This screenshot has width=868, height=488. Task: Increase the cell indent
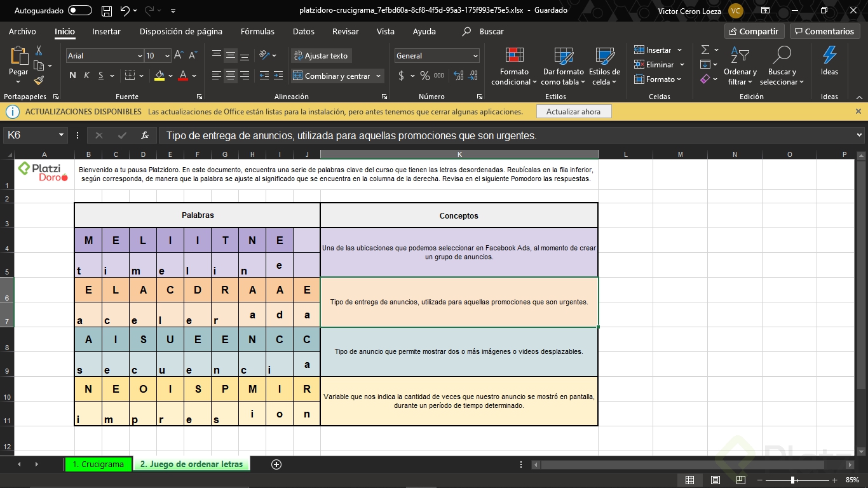tap(278, 76)
